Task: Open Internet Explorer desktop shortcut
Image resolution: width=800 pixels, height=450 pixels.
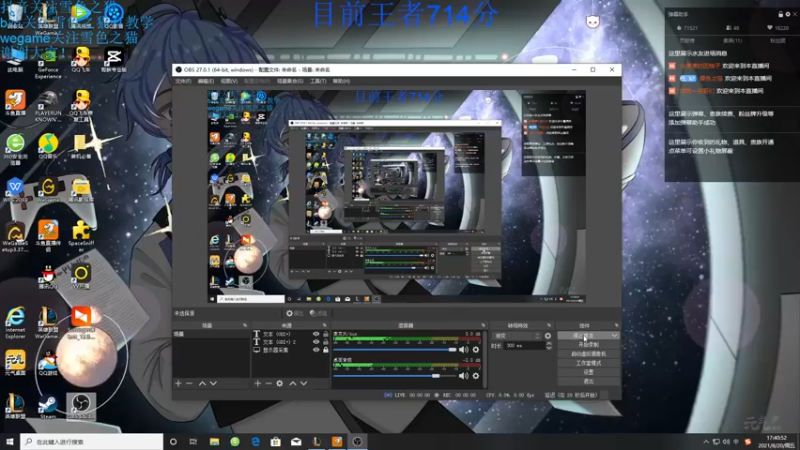Action: pos(15,322)
